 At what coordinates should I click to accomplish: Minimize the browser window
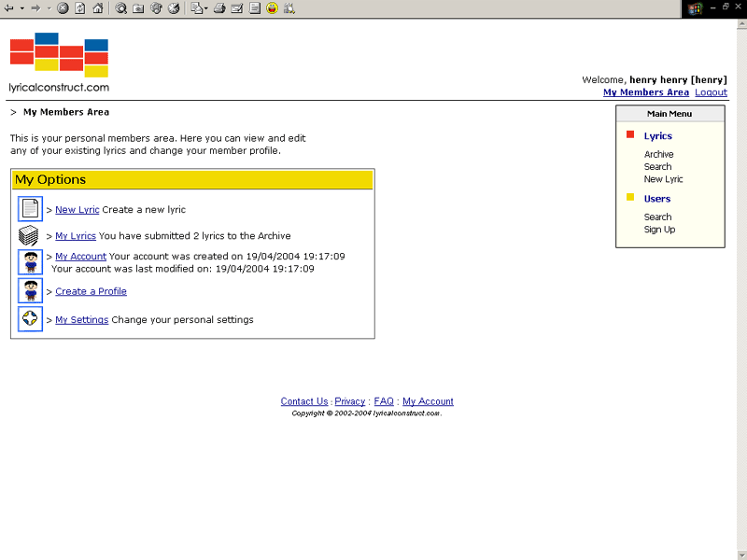(x=712, y=8)
